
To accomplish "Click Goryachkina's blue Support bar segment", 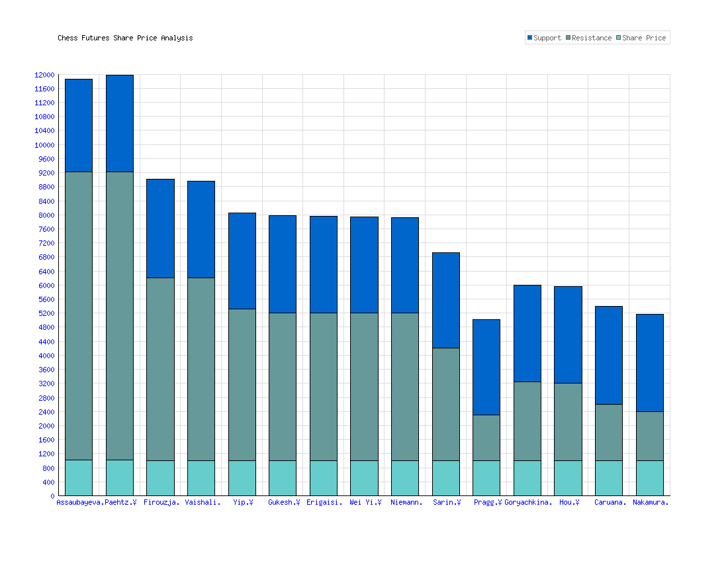I will (x=527, y=334).
